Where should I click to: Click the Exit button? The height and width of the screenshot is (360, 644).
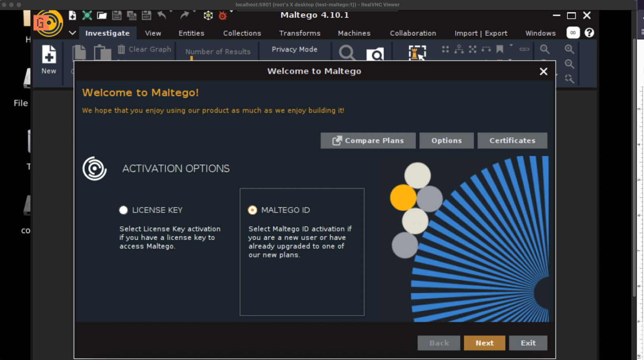click(x=528, y=343)
